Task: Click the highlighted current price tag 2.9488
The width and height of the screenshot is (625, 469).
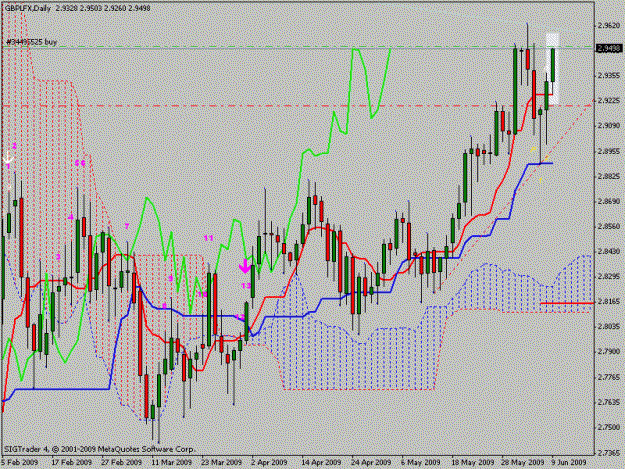Action: 609,49
